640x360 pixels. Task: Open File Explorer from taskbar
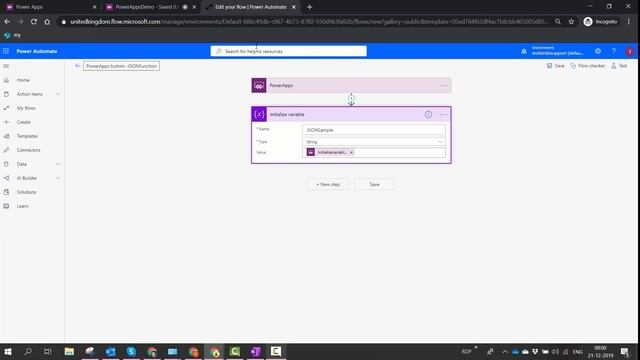pos(69,351)
